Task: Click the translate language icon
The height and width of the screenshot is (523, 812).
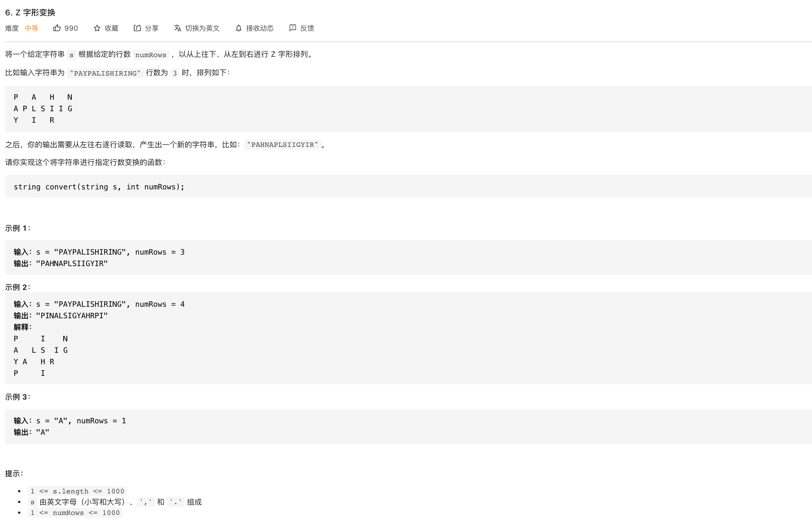Action: (177, 28)
